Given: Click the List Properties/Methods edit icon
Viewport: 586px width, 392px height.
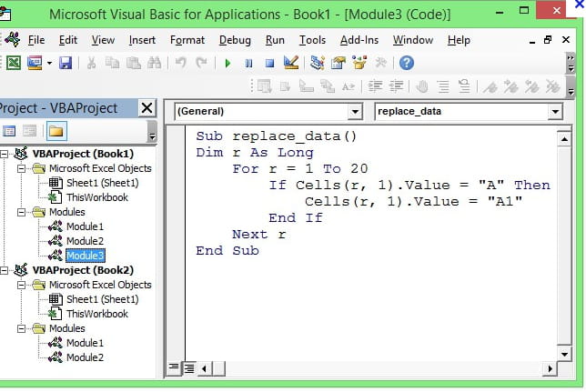Looking at the screenshot, I should pos(264,86).
